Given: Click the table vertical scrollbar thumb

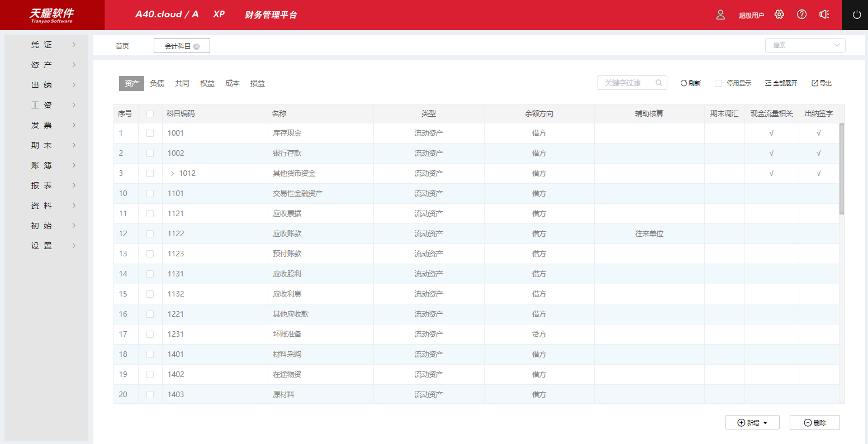Looking at the screenshot, I should tap(842, 169).
